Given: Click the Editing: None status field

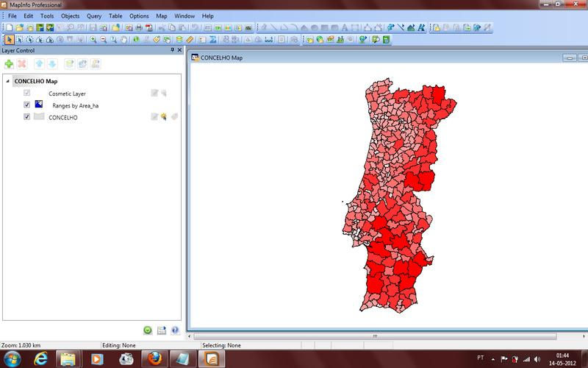Looking at the screenshot, I should pyautogui.click(x=151, y=345).
